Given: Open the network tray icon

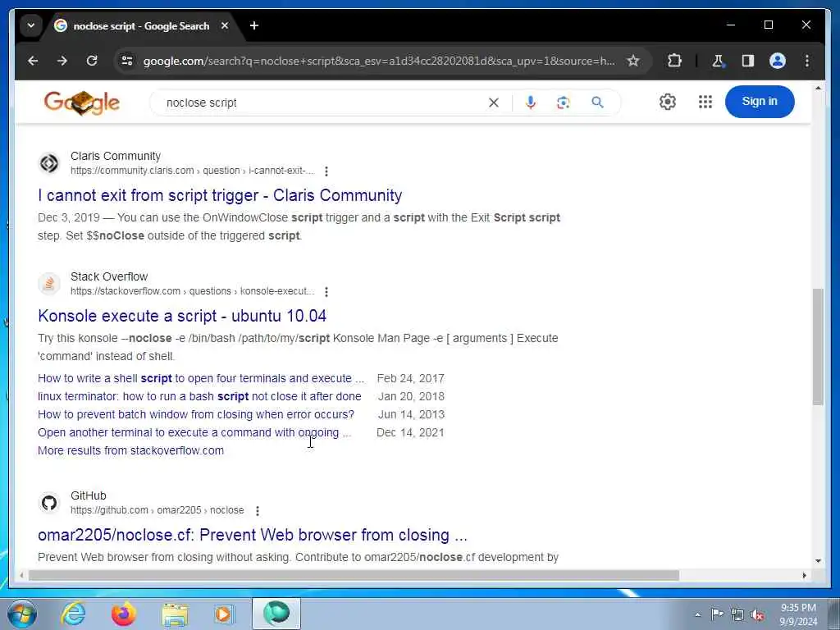Looking at the screenshot, I should pos(737,614).
